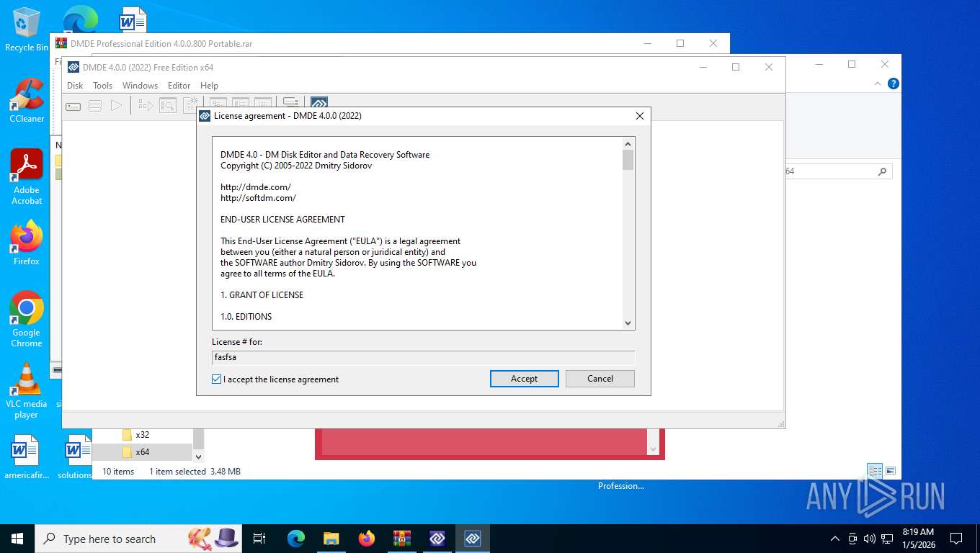The width and height of the screenshot is (980, 553).
Task: Open Firefox from the taskbar
Action: [367, 539]
